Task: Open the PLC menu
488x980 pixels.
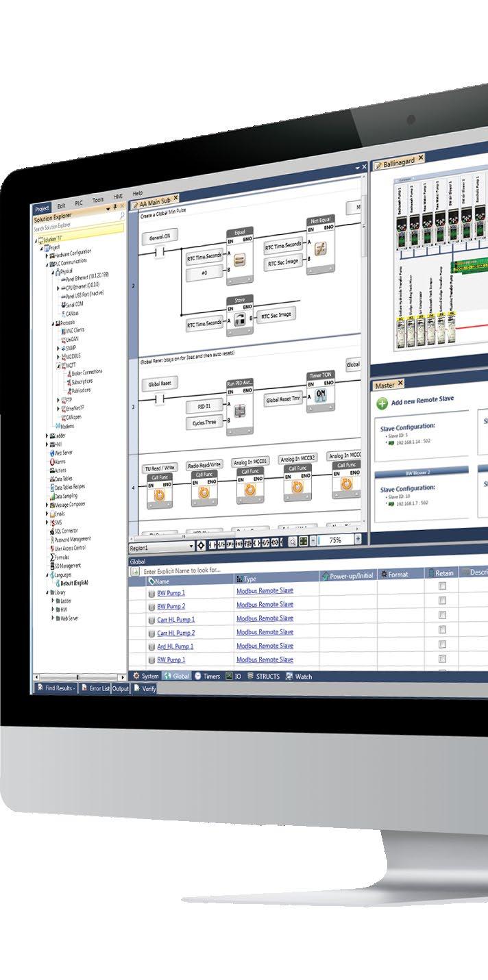Action: [79, 204]
